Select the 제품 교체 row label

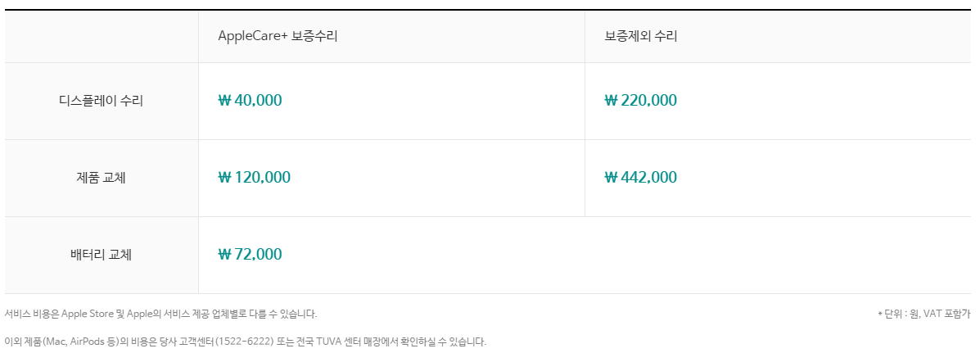point(102,178)
